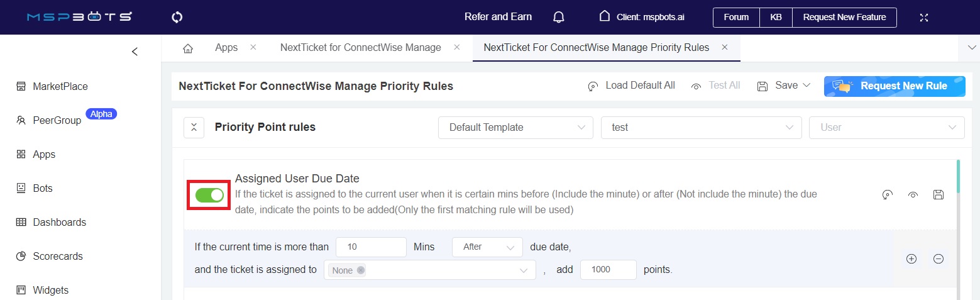The image size is (980, 300).
Task: Click the Request New Rule button
Action: pos(894,86)
